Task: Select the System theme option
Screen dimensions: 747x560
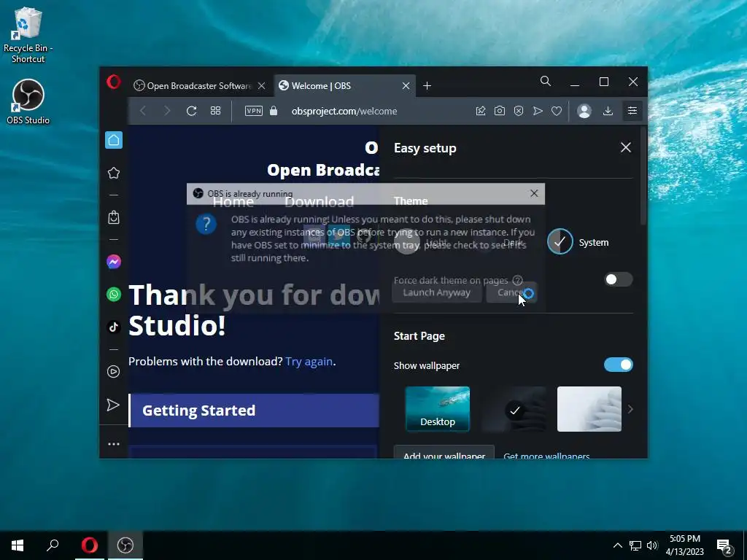Action: 578,242
